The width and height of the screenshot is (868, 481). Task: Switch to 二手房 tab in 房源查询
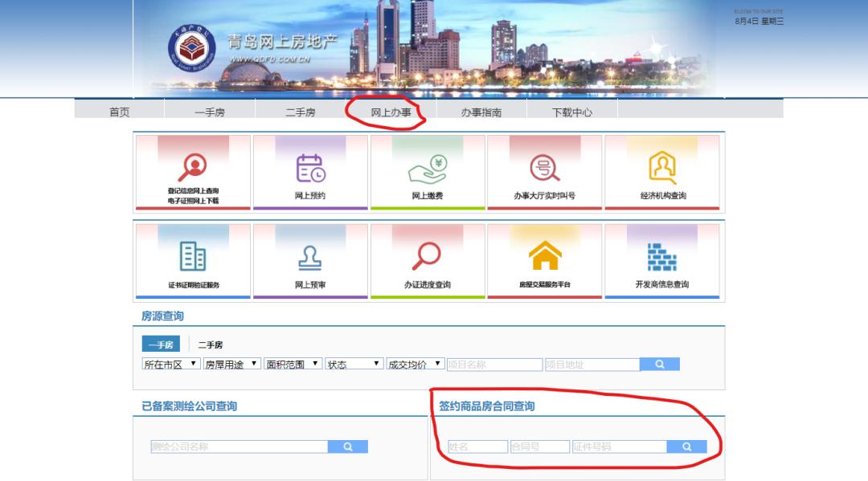[x=211, y=344]
